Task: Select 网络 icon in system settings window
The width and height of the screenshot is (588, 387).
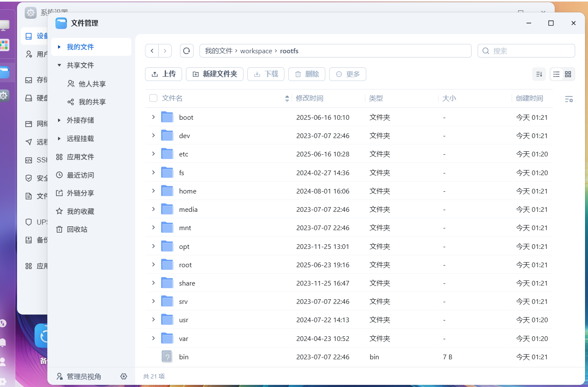Action: [x=29, y=124]
